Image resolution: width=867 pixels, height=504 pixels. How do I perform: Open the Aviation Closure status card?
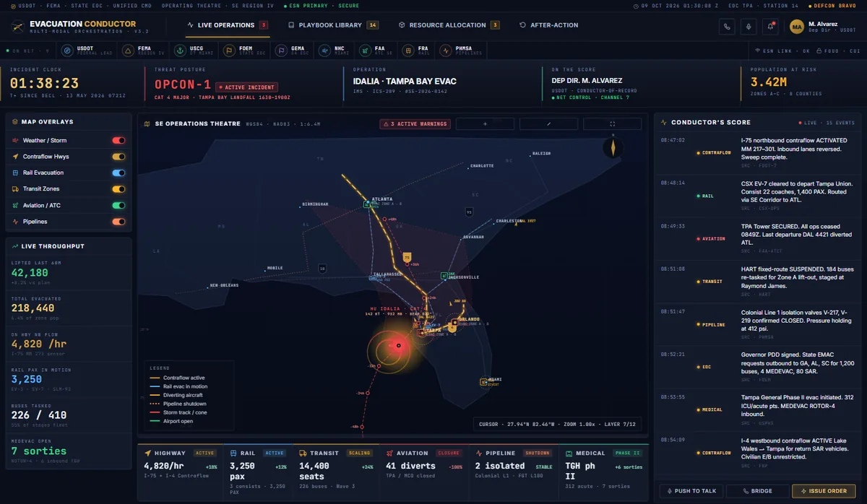pyautogui.click(x=423, y=472)
